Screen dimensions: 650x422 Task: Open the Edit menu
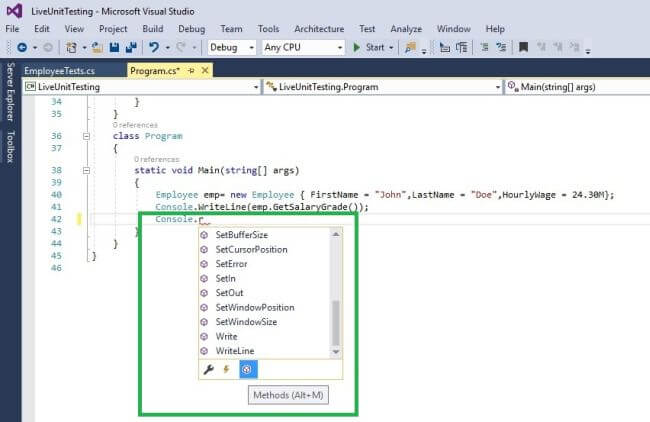click(x=42, y=29)
